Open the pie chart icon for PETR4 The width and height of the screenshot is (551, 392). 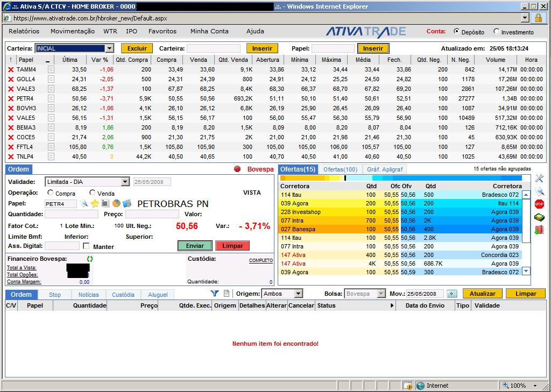(x=116, y=203)
